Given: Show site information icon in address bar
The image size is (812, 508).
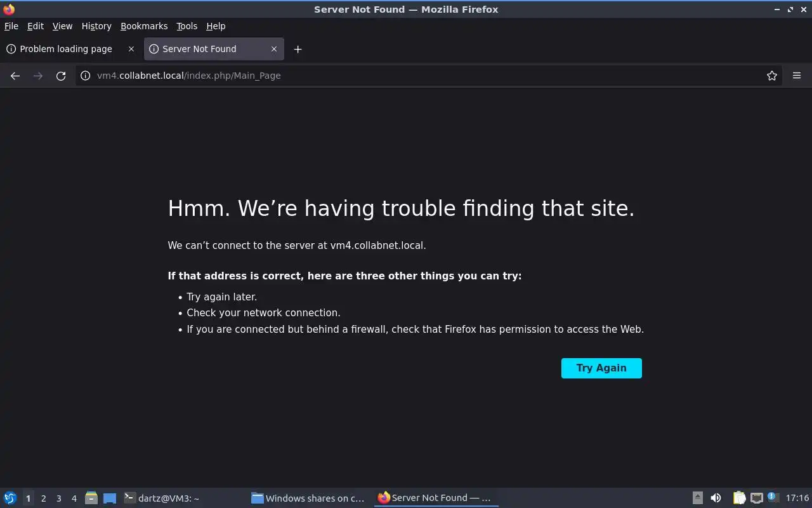Looking at the screenshot, I should (x=86, y=76).
